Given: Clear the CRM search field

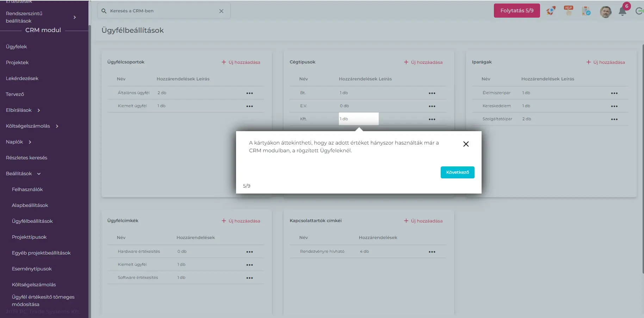Looking at the screenshot, I should coord(221,11).
